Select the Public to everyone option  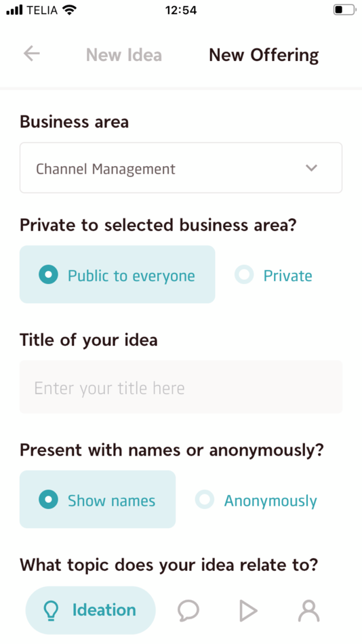coord(117,275)
